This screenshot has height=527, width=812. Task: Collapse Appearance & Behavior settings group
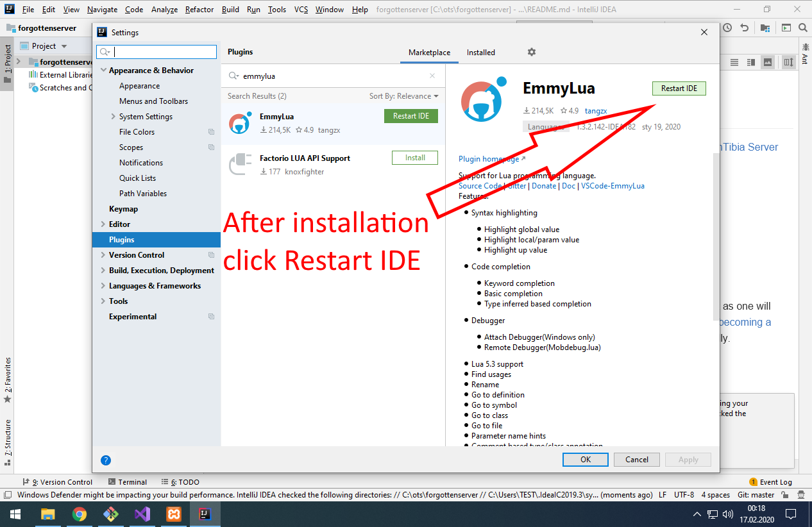point(103,71)
